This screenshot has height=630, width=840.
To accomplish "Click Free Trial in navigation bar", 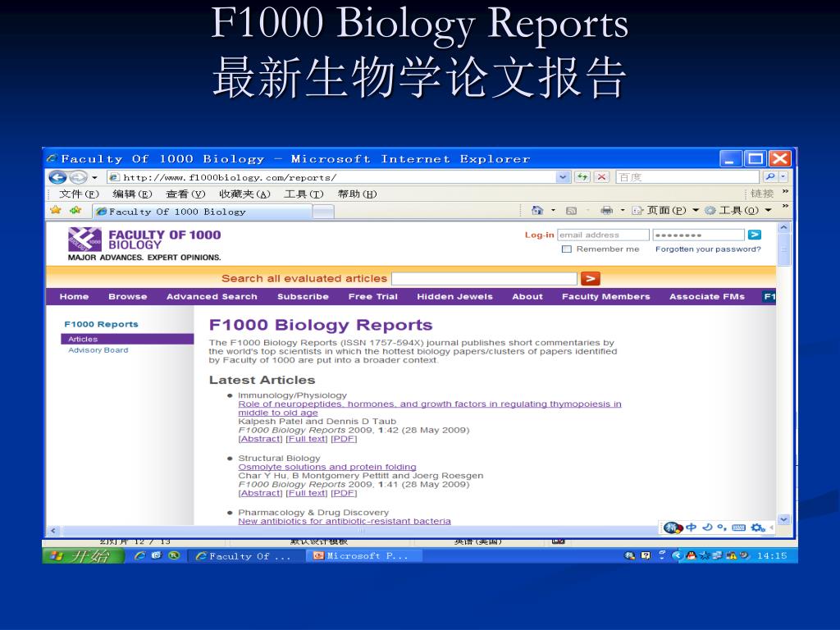I will pos(373,296).
